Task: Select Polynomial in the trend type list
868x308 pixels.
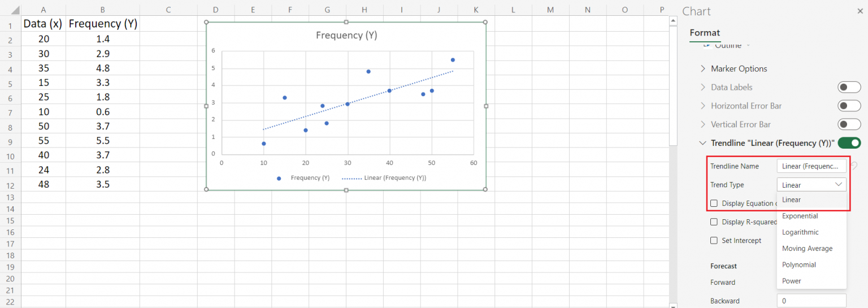Action: (798, 264)
